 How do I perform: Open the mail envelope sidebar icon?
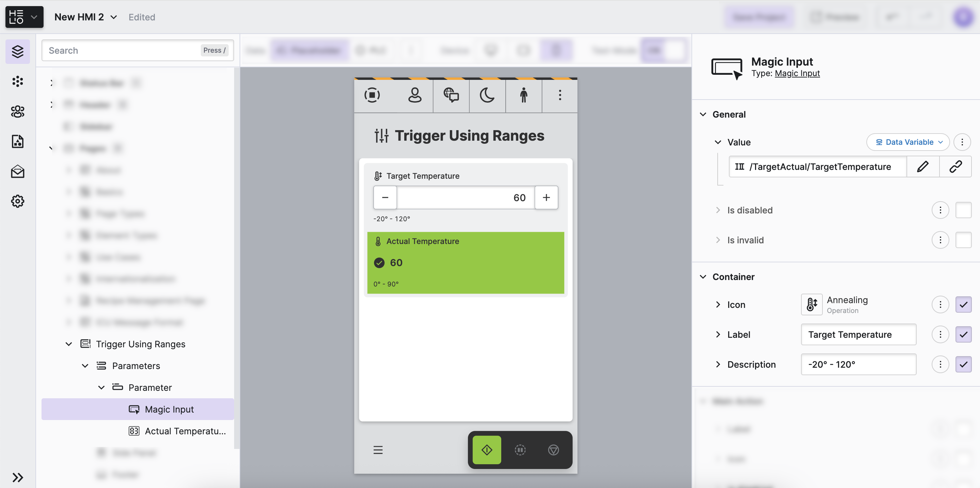coord(17,171)
